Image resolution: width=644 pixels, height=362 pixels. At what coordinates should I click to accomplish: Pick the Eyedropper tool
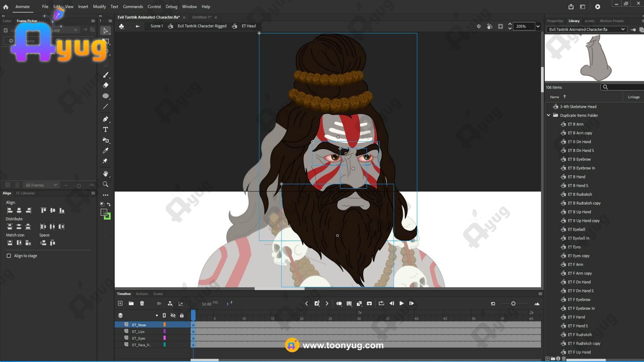coord(105,150)
